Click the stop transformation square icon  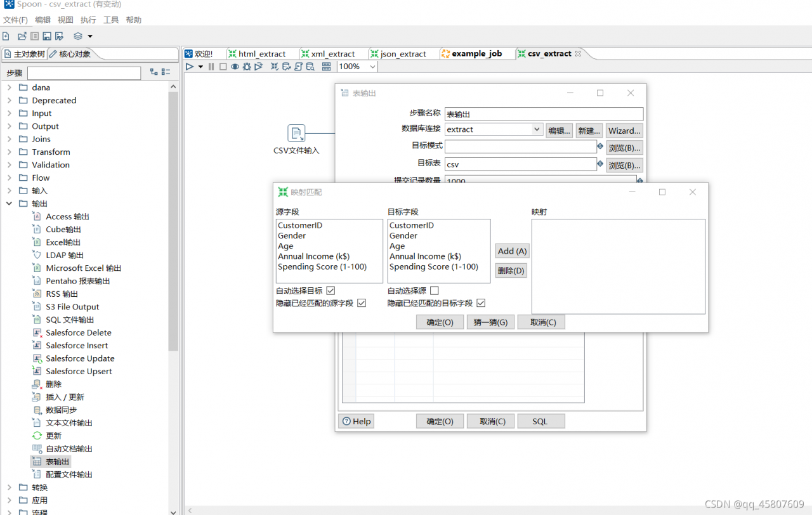[x=223, y=67]
